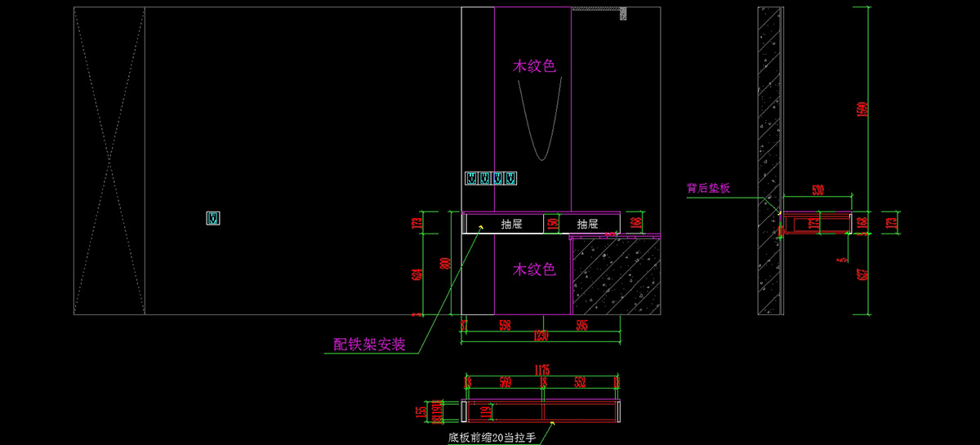Select the 552 dimension value
The image size is (980, 445).
click(581, 380)
